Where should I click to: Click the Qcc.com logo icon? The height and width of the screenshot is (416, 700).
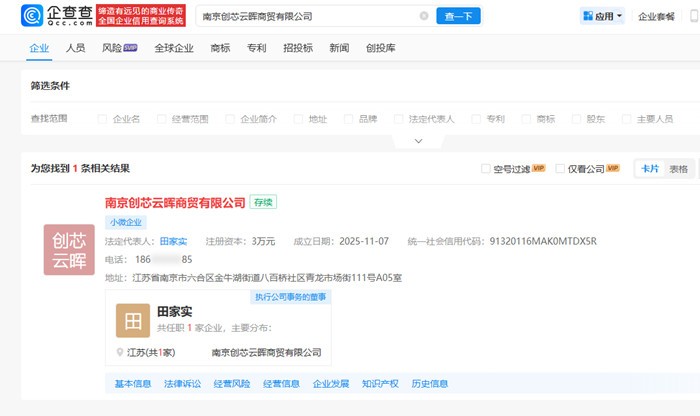point(32,16)
